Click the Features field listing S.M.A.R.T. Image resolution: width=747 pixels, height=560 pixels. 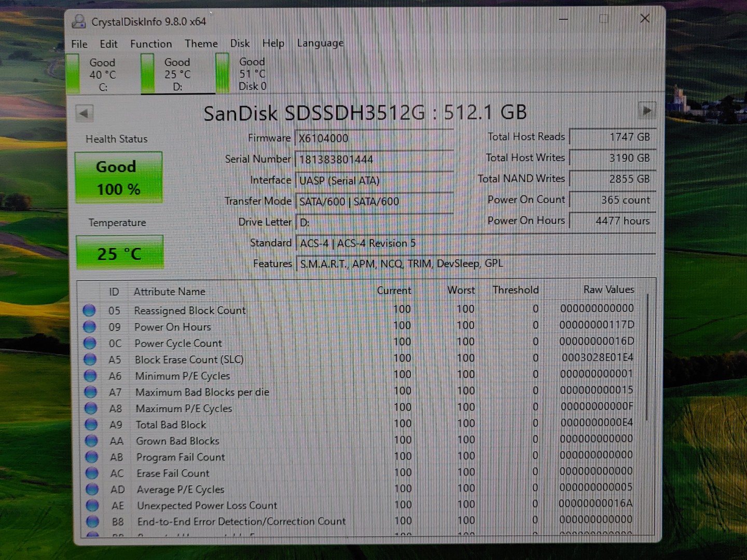[x=476, y=263]
